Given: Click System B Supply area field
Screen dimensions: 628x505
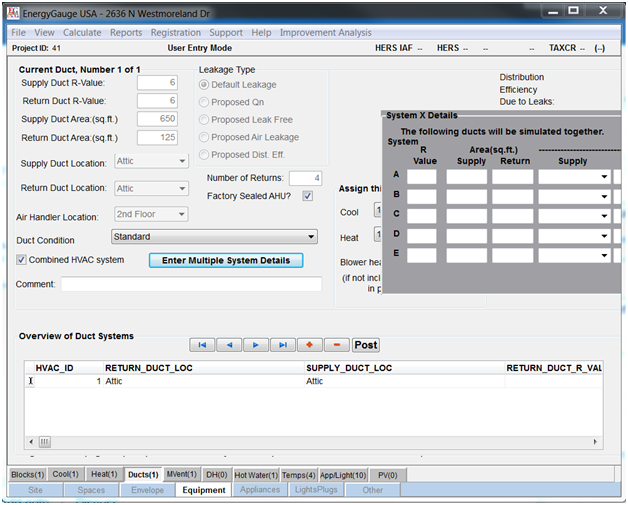Looking at the screenshot, I should [x=467, y=197].
